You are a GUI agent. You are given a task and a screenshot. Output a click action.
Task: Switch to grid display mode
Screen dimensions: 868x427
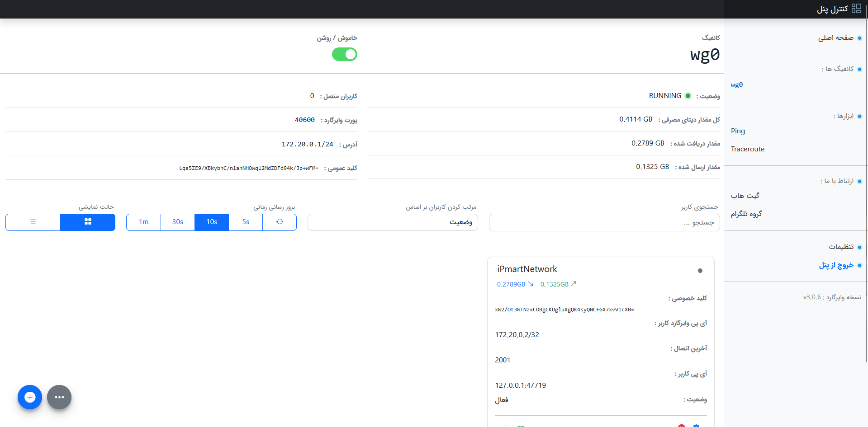tap(88, 222)
